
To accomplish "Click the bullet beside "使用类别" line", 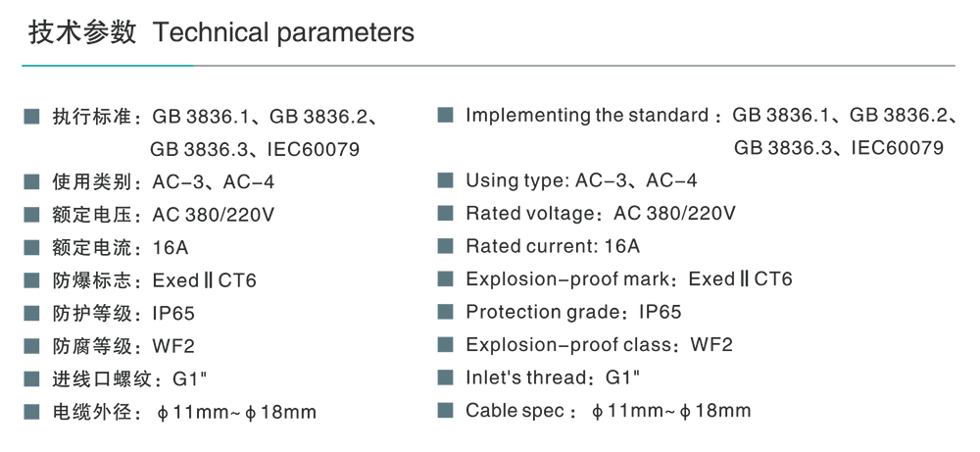I will 32,182.
